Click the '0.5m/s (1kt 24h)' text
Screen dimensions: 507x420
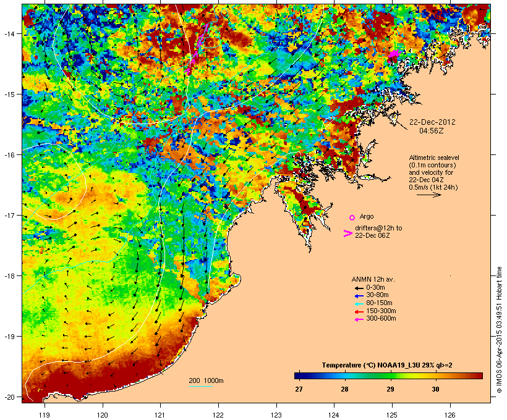[433, 187]
